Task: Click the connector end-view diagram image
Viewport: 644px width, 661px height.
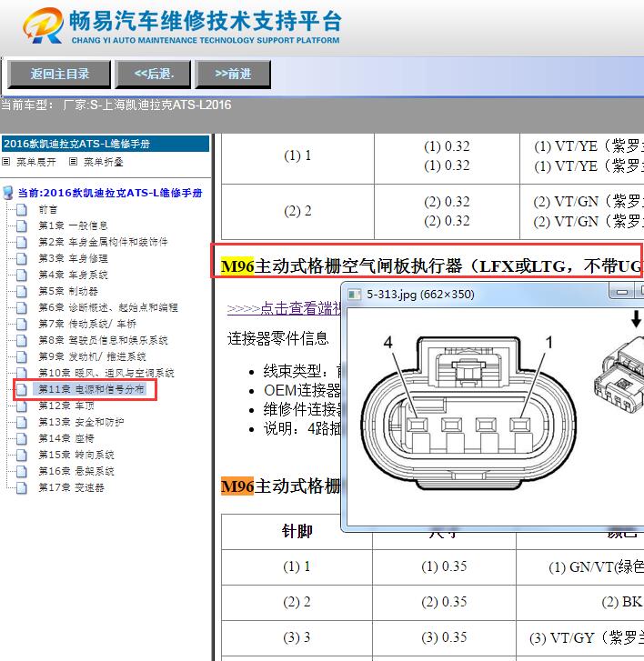Action: (495, 416)
